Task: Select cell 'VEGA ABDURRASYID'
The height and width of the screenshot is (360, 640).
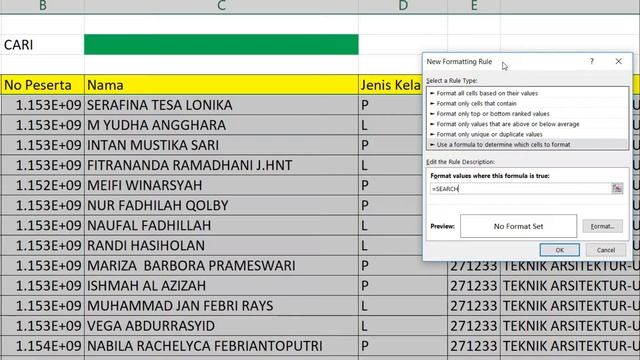Action: [x=221, y=325]
